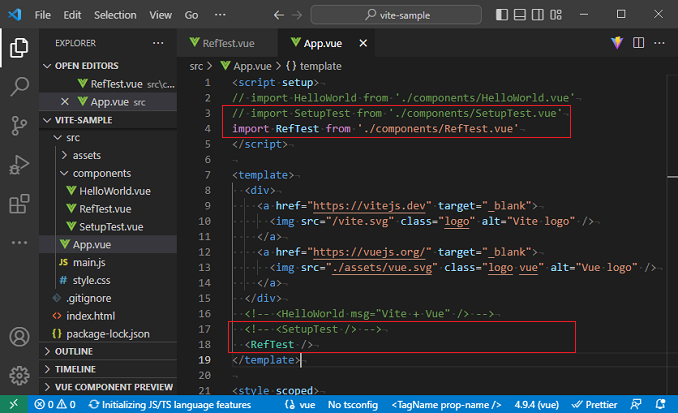This screenshot has width=678, height=413.
Task: Split the editor to the right
Action: point(638,43)
